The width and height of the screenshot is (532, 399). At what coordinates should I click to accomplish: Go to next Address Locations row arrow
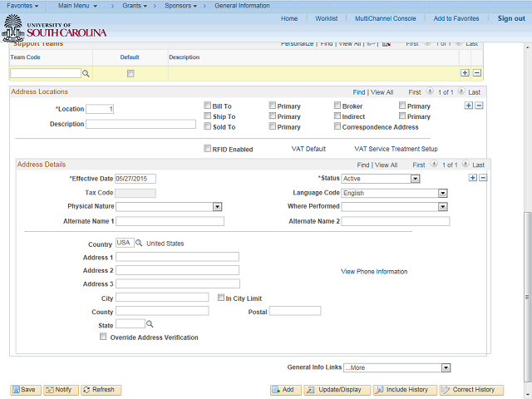pyautogui.click(x=462, y=92)
